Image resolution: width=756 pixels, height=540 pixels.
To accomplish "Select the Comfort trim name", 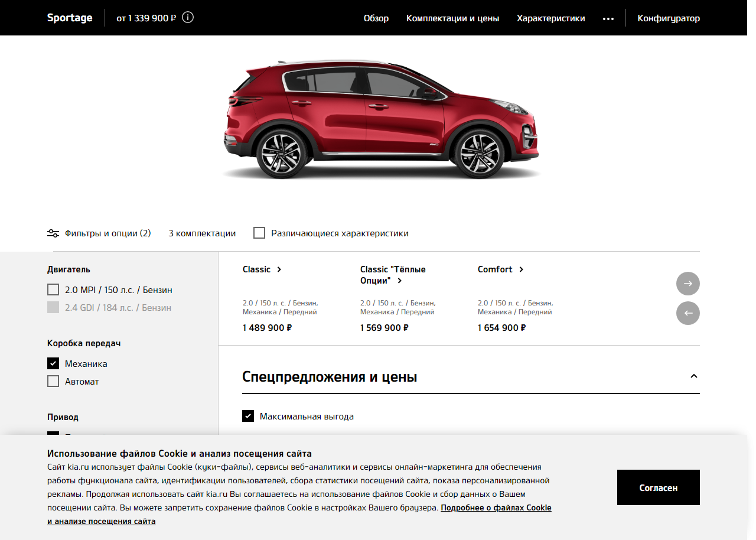I will tap(495, 269).
